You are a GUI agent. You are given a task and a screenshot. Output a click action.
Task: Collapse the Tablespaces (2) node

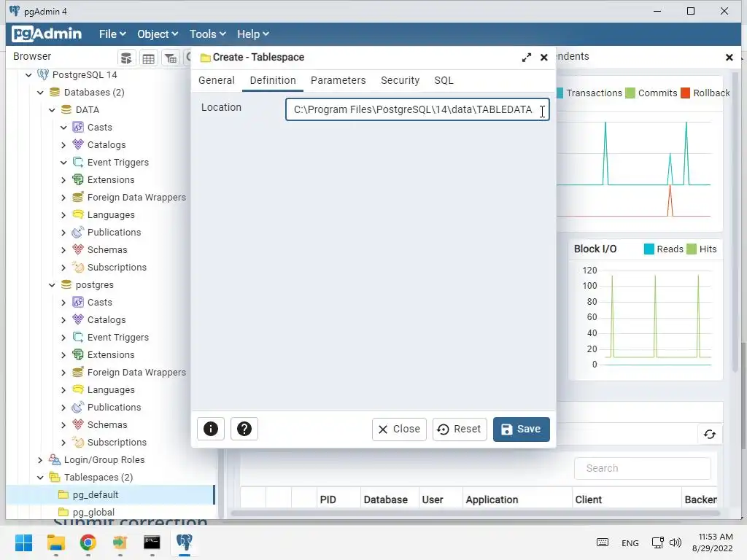pos(41,477)
